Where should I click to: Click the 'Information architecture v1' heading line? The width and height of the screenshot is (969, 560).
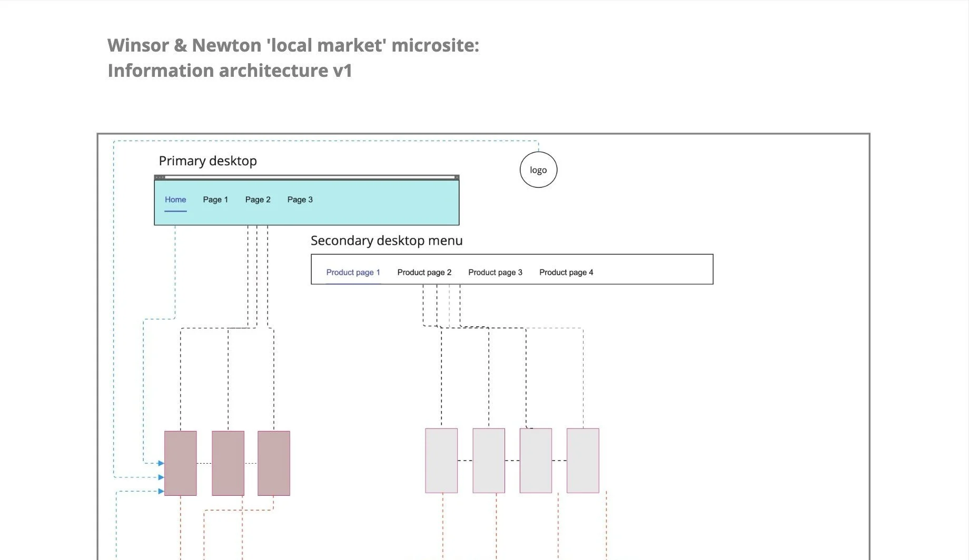click(x=230, y=71)
